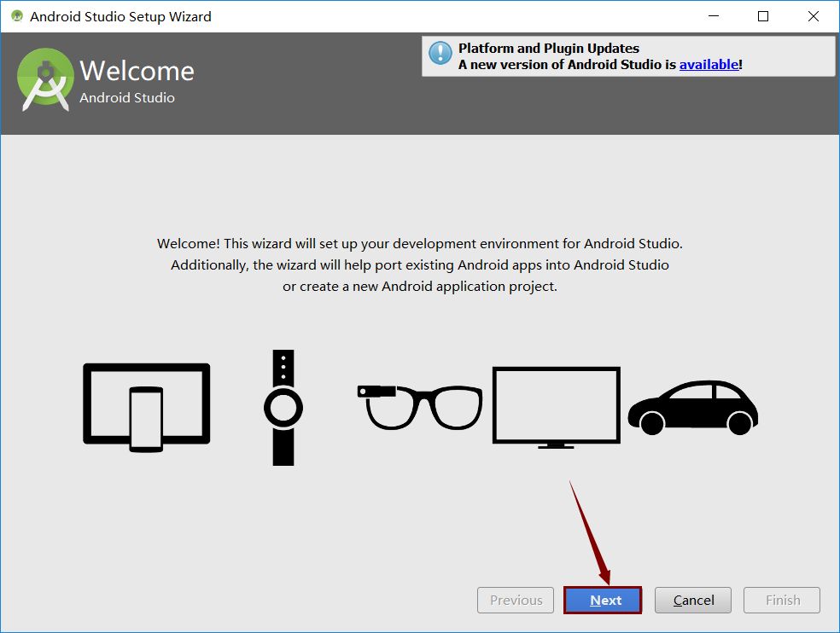Open the 'available' update link
Image resolution: width=840 pixels, height=633 pixels.
coord(709,64)
